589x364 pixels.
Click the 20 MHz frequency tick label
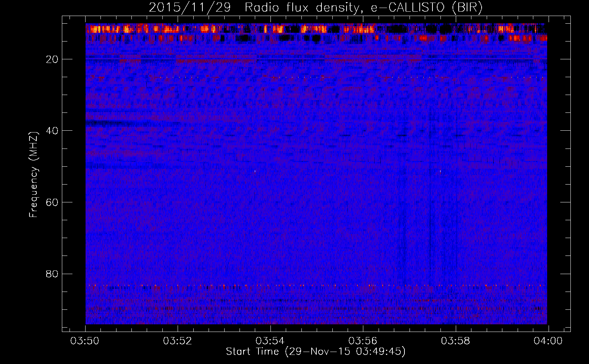click(52, 59)
